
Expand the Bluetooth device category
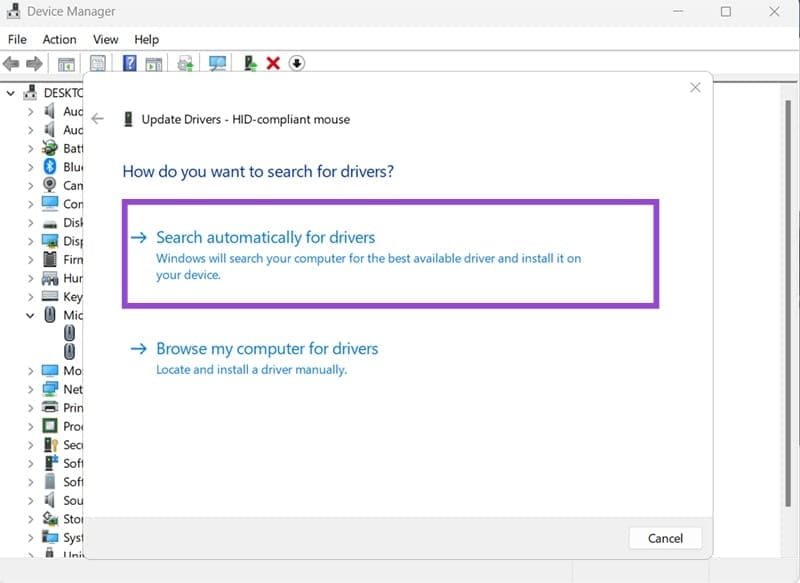[x=29, y=166]
